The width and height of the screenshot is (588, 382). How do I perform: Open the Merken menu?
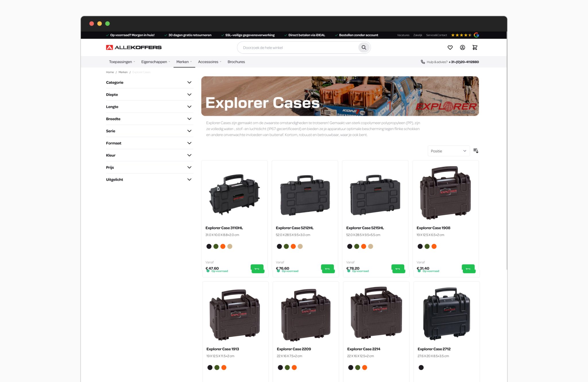pyautogui.click(x=184, y=62)
